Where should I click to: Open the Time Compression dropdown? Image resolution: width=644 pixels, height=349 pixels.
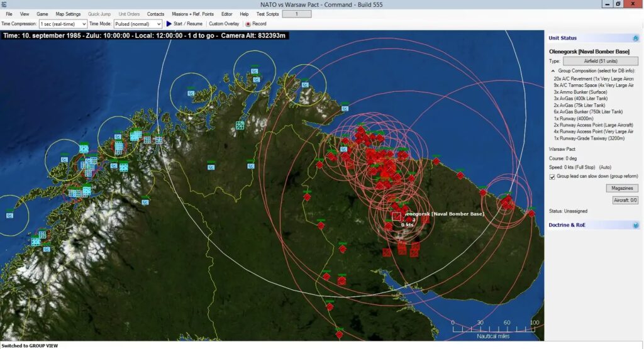click(63, 24)
